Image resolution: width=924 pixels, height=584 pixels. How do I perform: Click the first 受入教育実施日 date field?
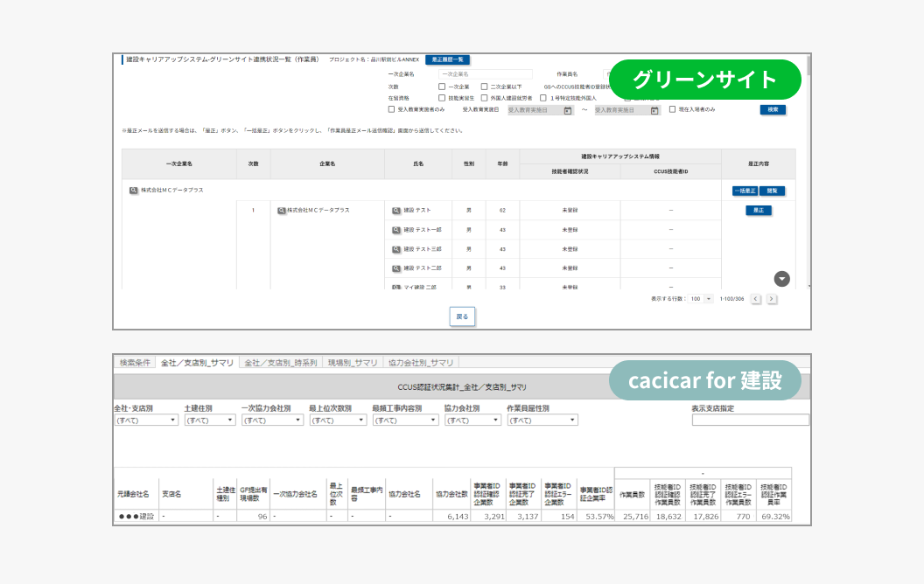pyautogui.click(x=541, y=111)
